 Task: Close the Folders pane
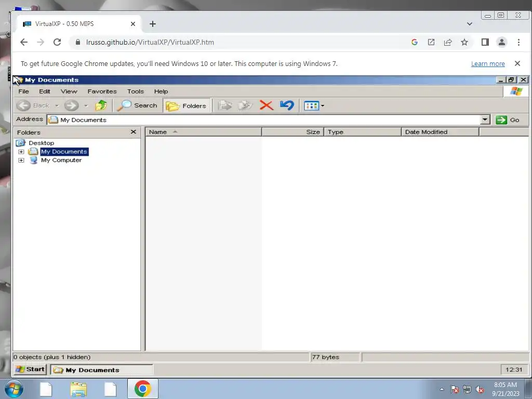click(x=134, y=131)
